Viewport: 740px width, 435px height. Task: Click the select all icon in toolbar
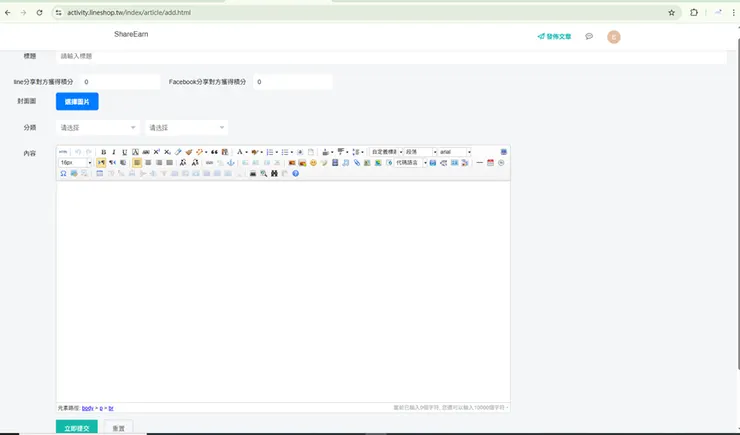point(300,152)
